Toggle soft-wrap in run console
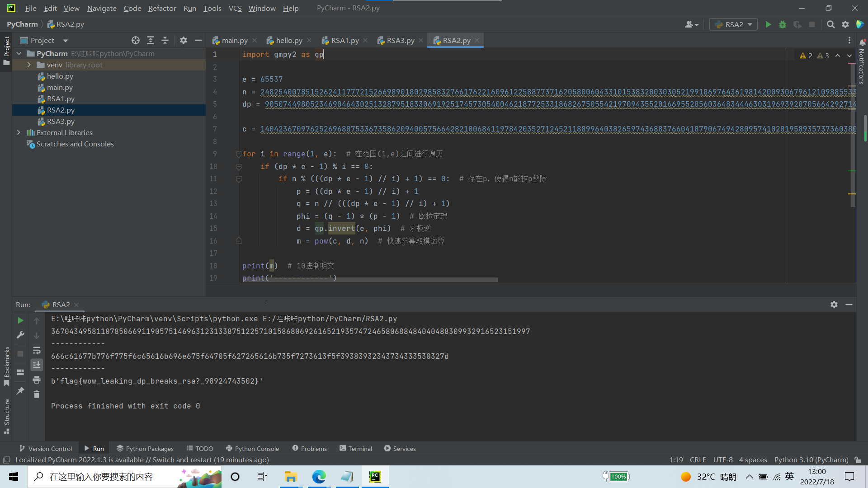 coord(37,350)
